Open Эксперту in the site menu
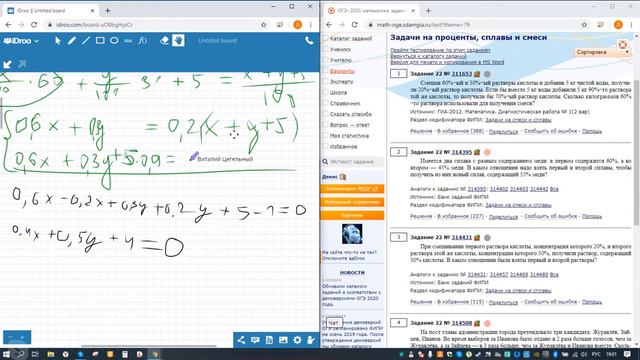The height and width of the screenshot is (360, 640). click(341, 82)
